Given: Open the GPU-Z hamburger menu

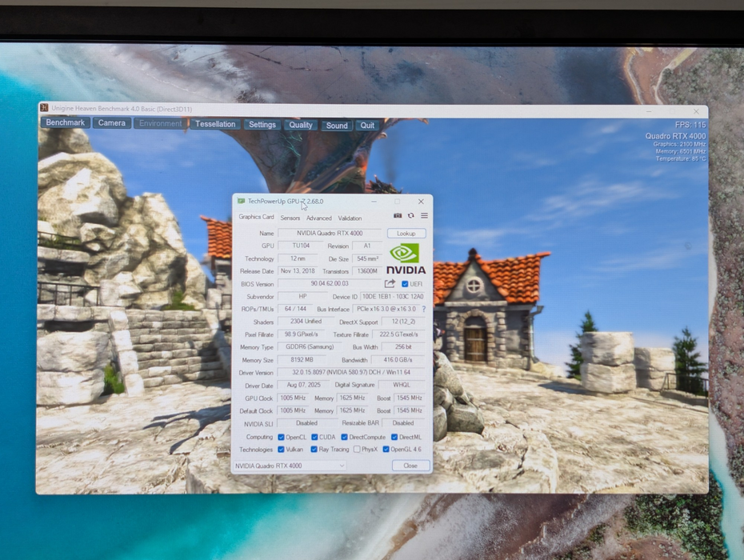Looking at the screenshot, I should pyautogui.click(x=424, y=215).
